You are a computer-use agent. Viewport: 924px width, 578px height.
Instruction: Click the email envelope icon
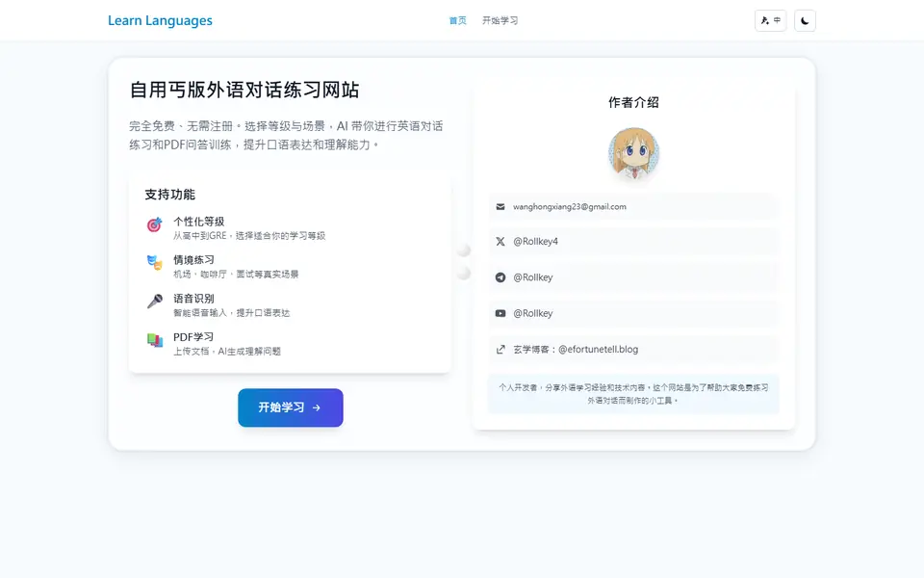click(500, 207)
